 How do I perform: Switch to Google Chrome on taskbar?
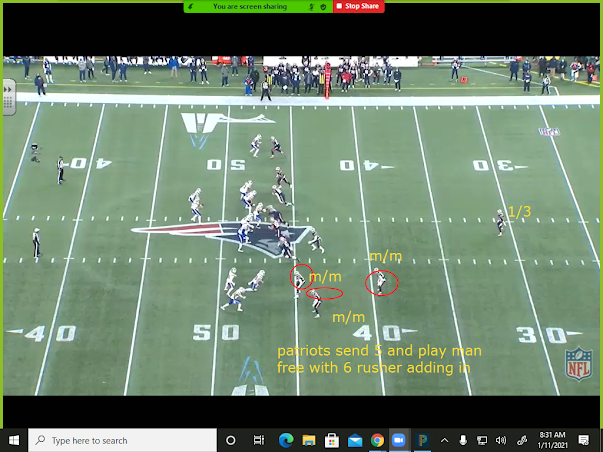pyautogui.click(x=377, y=440)
